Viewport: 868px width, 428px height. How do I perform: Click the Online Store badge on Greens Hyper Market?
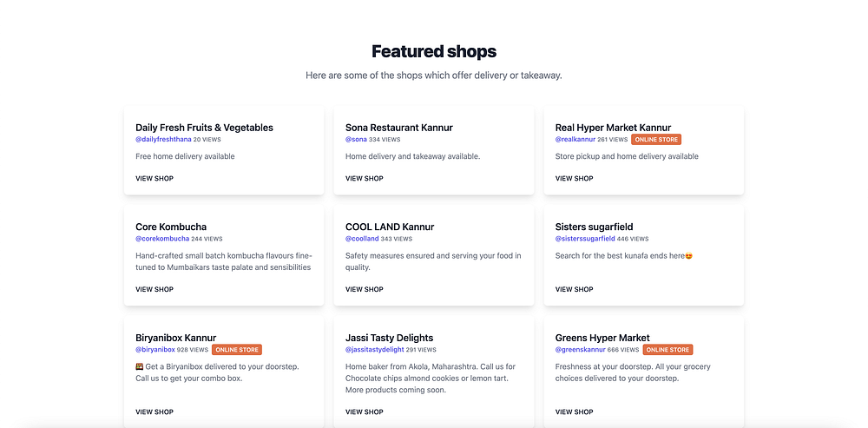coord(668,350)
